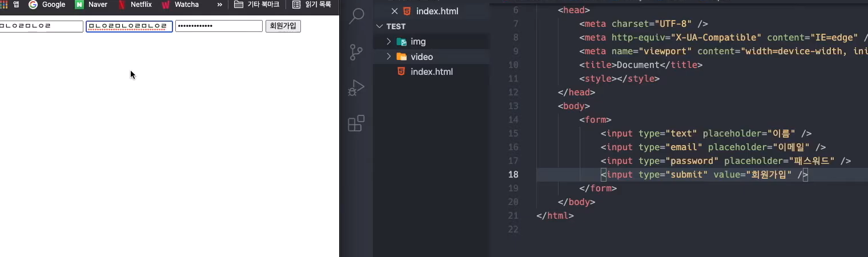This screenshot has width=868, height=257.
Task: Click the HTML5 icon of index.html in TEST
Action: (401, 71)
